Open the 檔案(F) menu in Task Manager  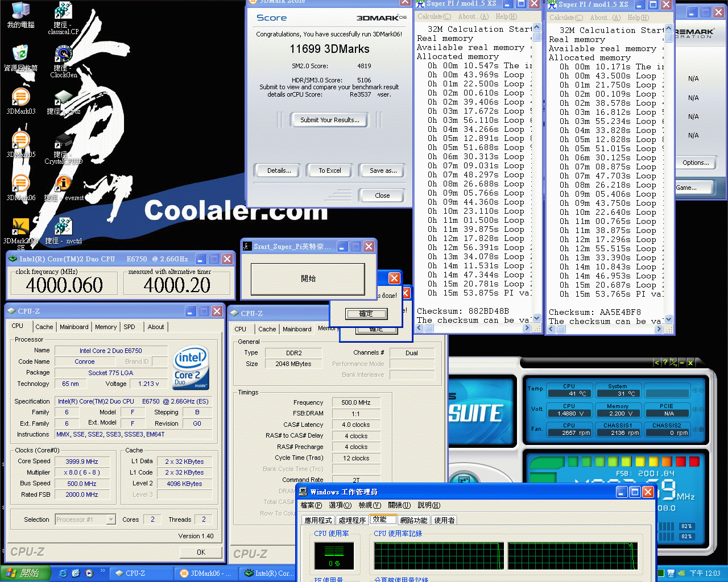point(311,505)
